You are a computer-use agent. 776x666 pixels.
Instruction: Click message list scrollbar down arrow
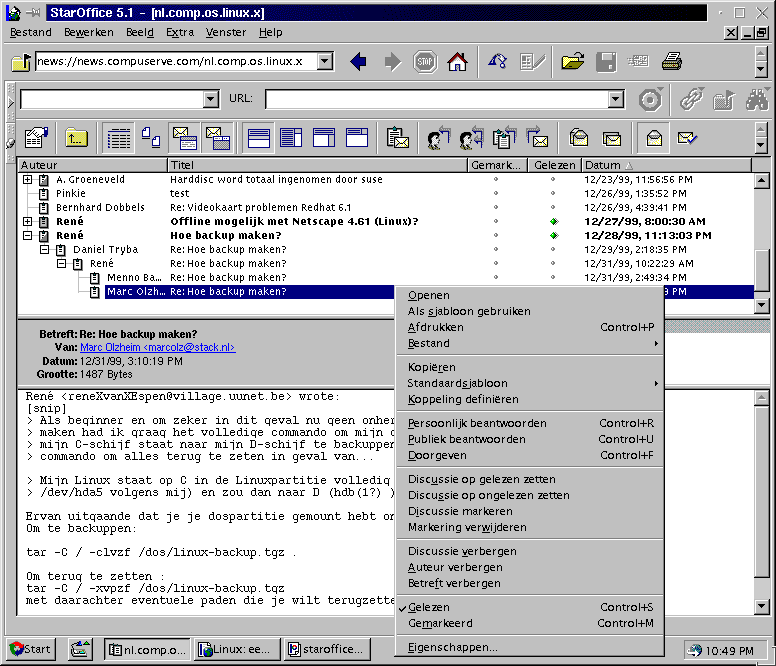pos(762,305)
